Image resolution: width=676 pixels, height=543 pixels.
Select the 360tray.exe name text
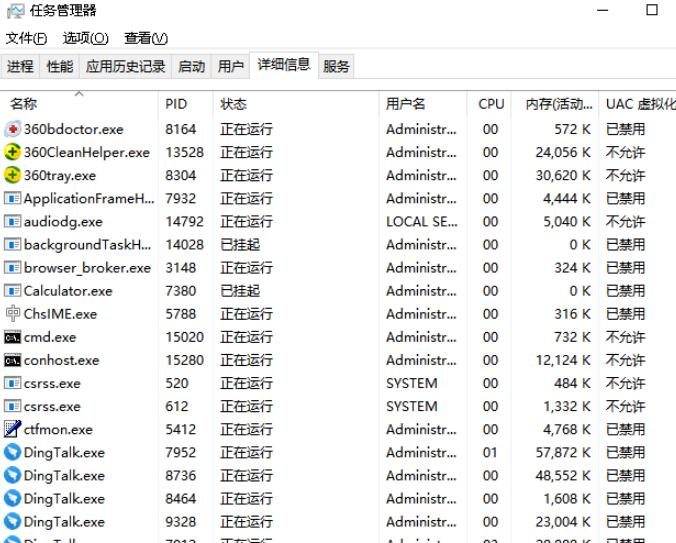click(x=60, y=175)
